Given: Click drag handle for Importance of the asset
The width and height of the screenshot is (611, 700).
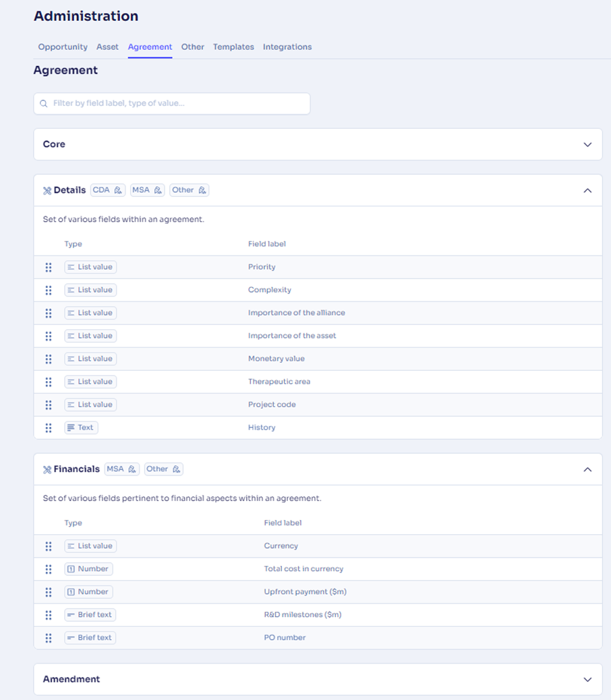Looking at the screenshot, I should point(48,336).
